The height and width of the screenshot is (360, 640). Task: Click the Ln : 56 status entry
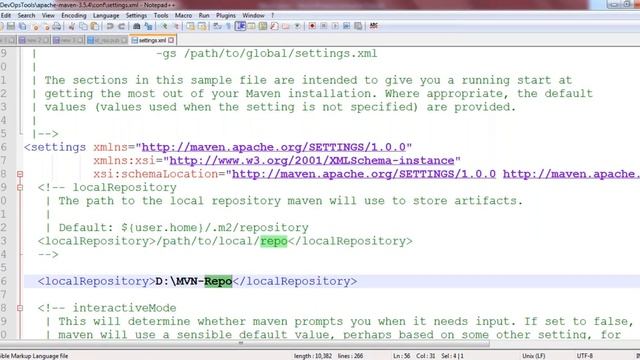pyautogui.click(x=401, y=356)
